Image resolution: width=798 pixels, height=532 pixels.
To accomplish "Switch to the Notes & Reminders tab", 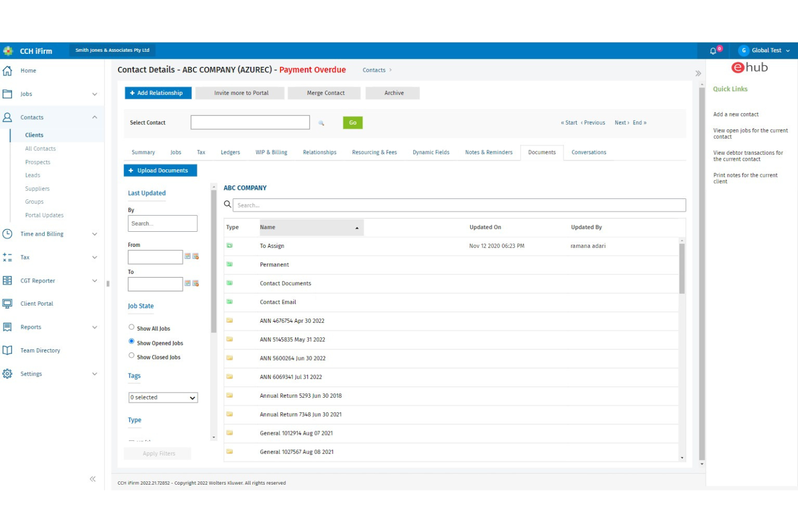I will [x=489, y=153].
